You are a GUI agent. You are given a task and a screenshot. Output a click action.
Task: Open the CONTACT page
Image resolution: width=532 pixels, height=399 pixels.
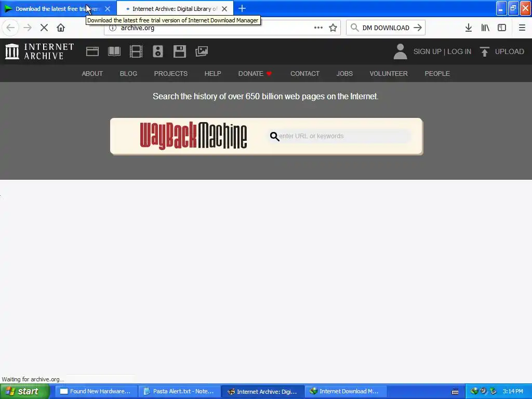pyautogui.click(x=305, y=74)
